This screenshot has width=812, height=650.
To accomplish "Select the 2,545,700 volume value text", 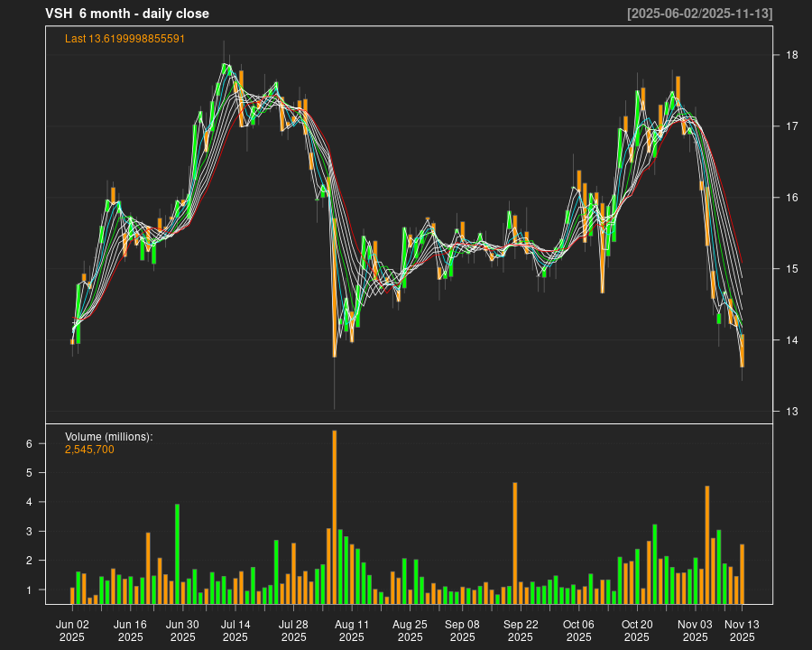I will [89, 450].
